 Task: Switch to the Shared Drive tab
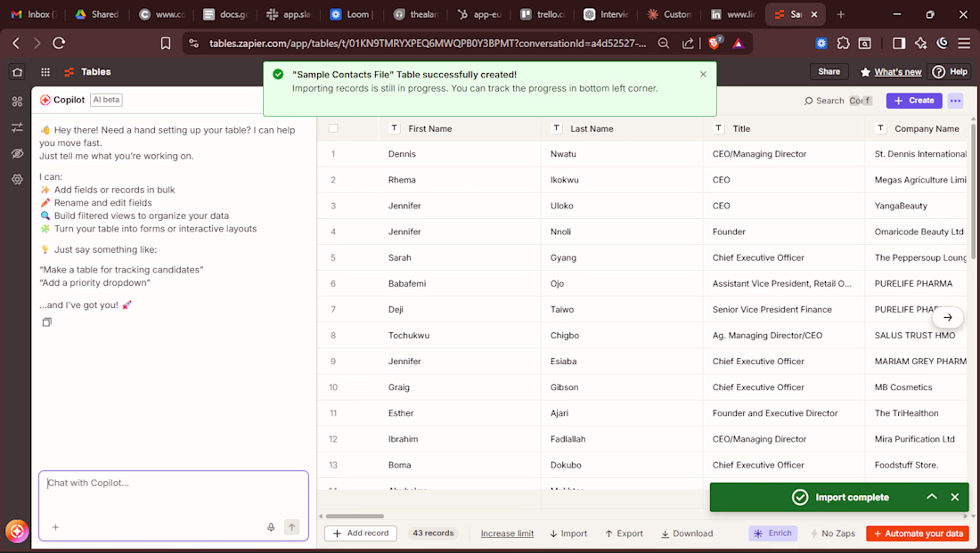pyautogui.click(x=97, y=14)
